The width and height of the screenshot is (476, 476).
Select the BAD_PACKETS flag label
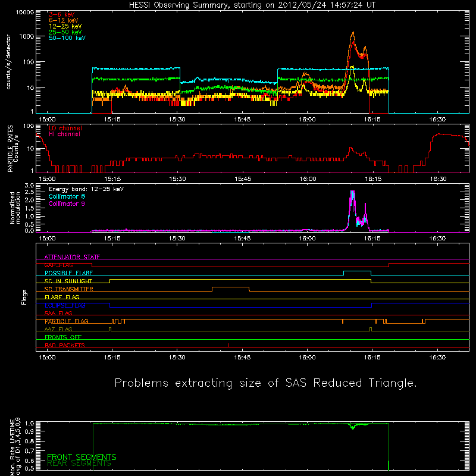65,345
